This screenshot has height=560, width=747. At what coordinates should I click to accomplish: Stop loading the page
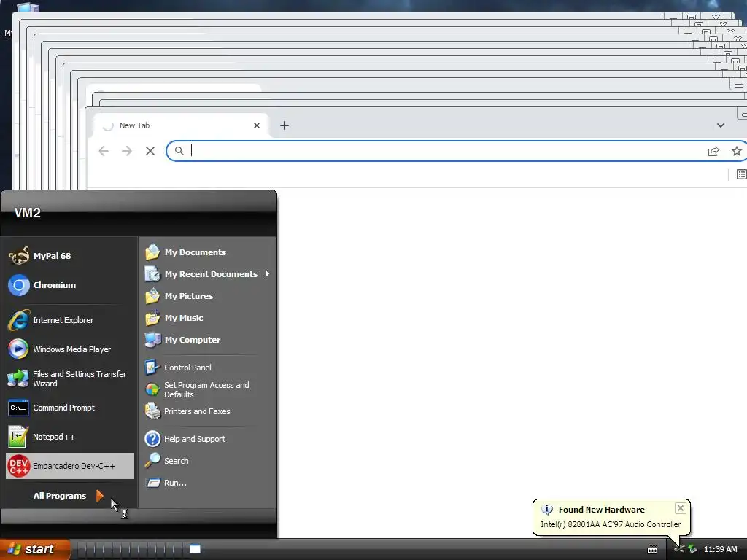click(x=150, y=151)
